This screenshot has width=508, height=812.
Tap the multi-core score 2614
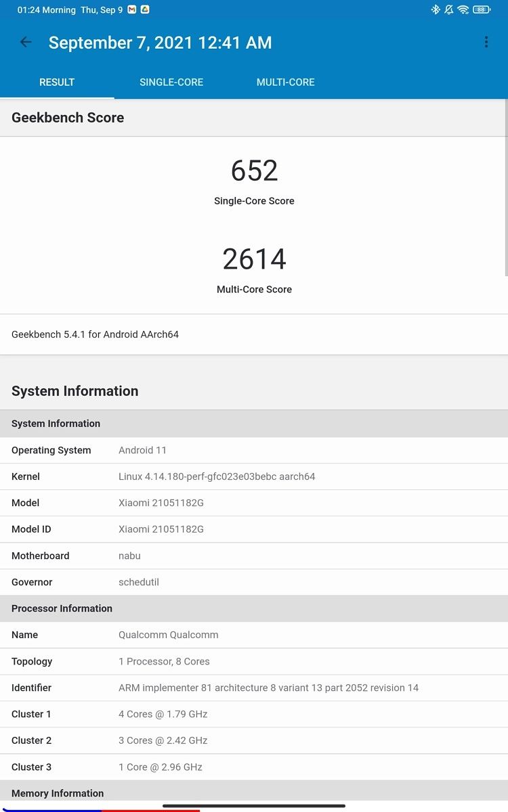[254, 259]
